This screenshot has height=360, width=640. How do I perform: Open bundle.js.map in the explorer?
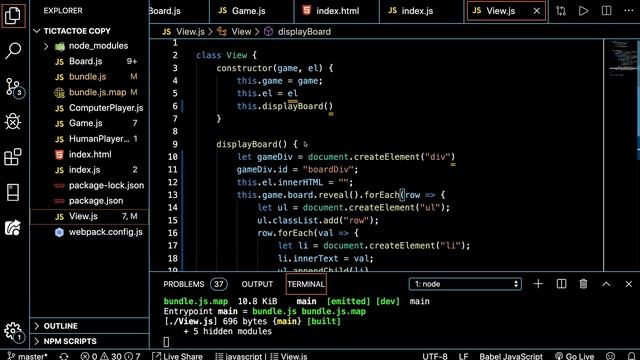click(x=89, y=92)
